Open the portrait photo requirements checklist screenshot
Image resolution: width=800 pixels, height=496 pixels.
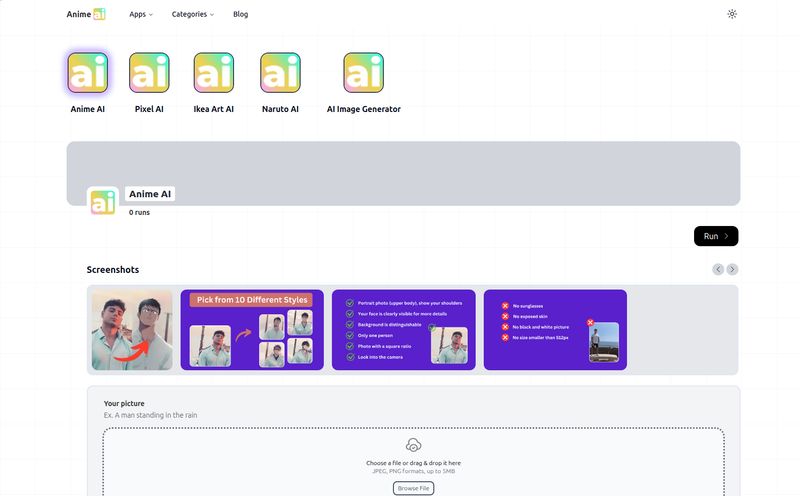[x=404, y=330]
